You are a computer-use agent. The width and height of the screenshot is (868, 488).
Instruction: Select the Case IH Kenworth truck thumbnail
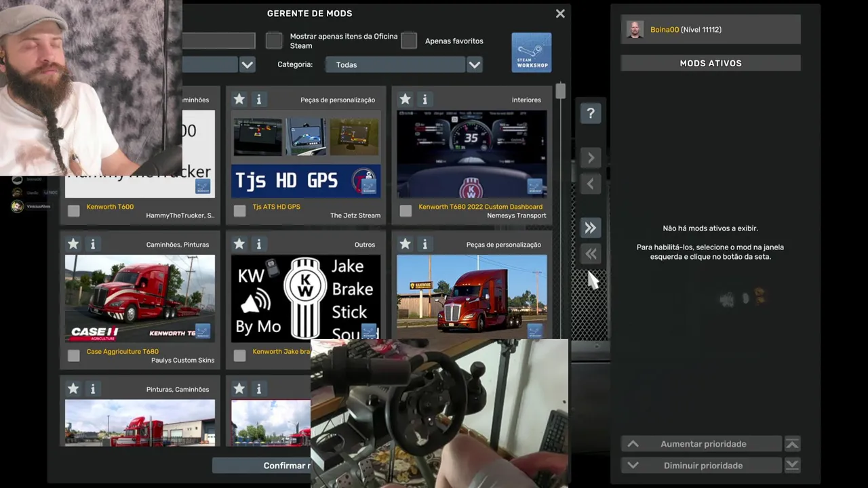[140, 298]
